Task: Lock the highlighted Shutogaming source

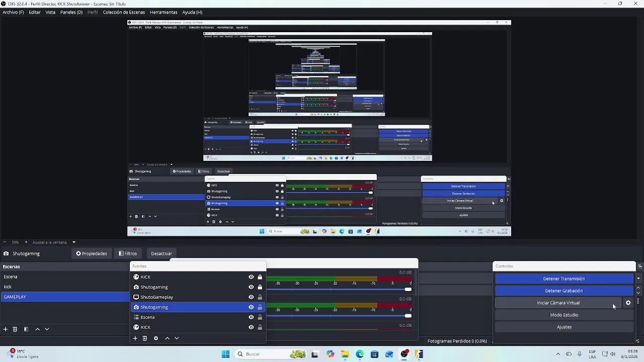Action: tap(260, 307)
